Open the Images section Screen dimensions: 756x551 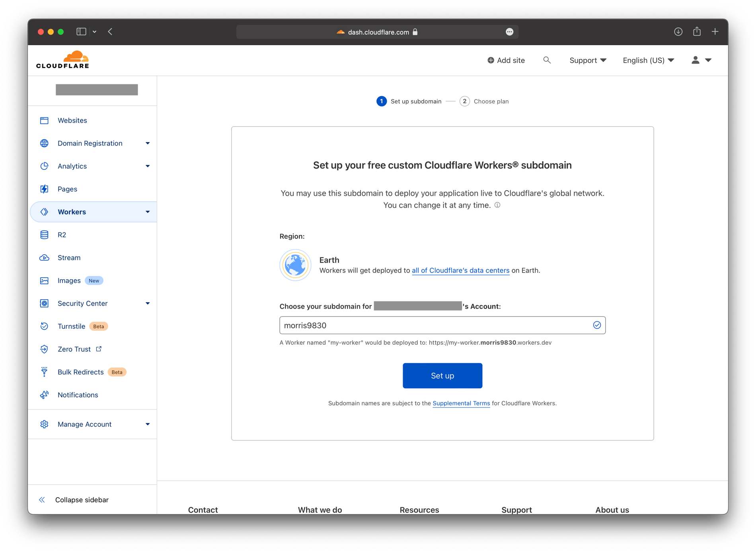(69, 280)
